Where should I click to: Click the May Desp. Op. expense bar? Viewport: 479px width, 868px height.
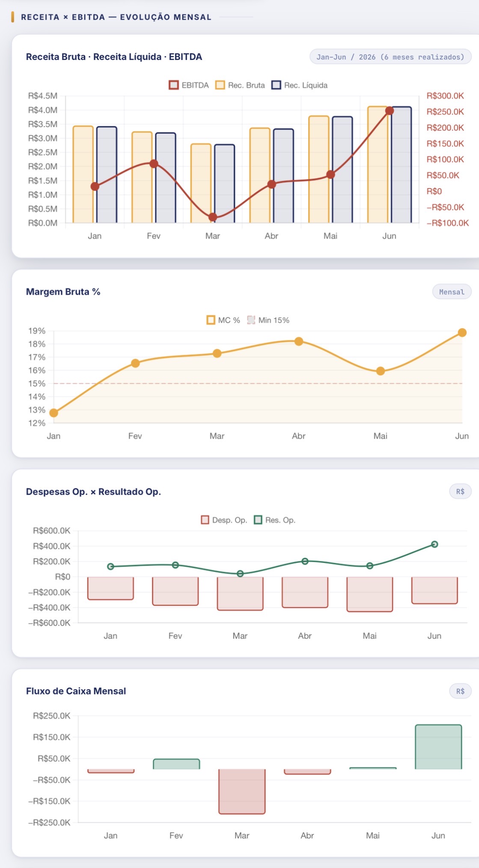tap(370, 594)
